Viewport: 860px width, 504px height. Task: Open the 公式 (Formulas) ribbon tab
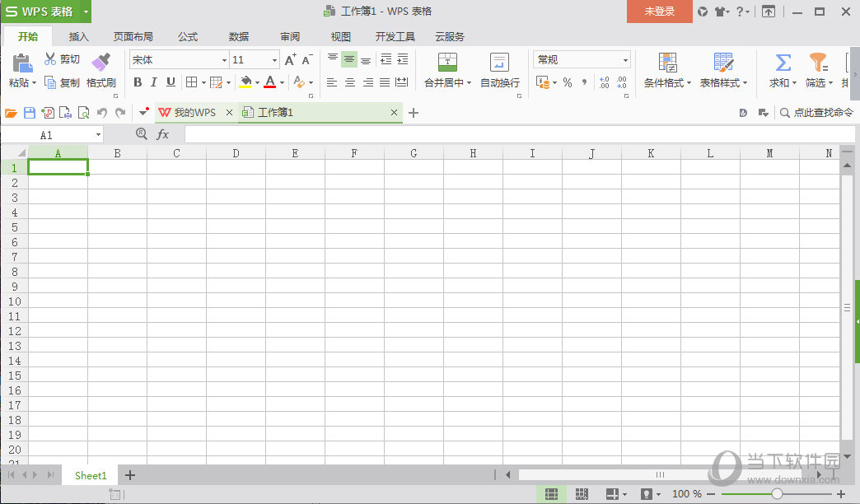point(188,37)
